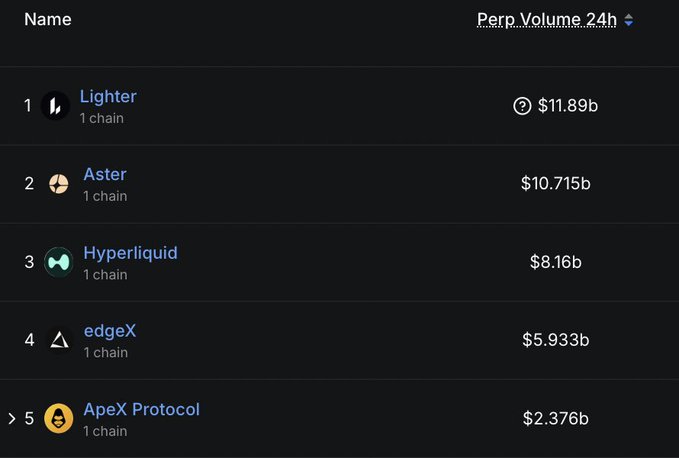Image resolution: width=679 pixels, height=458 pixels.
Task: Open the Aster protocol link
Action: 105,175
